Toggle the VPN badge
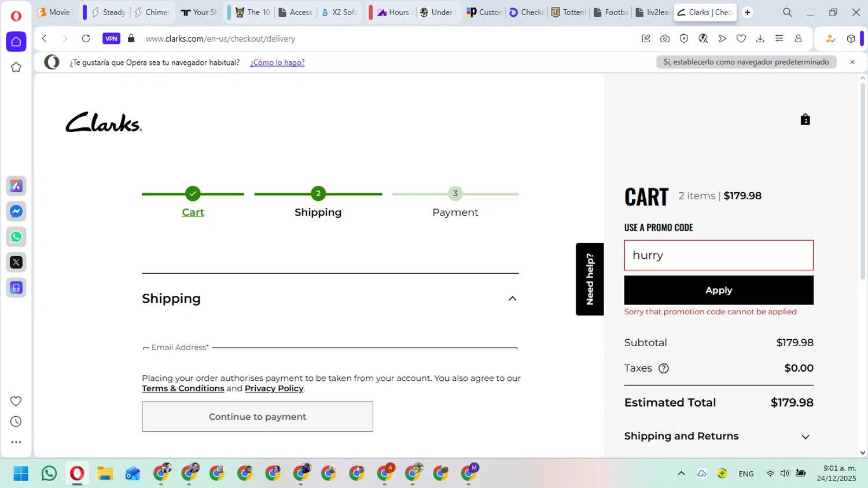 [111, 39]
